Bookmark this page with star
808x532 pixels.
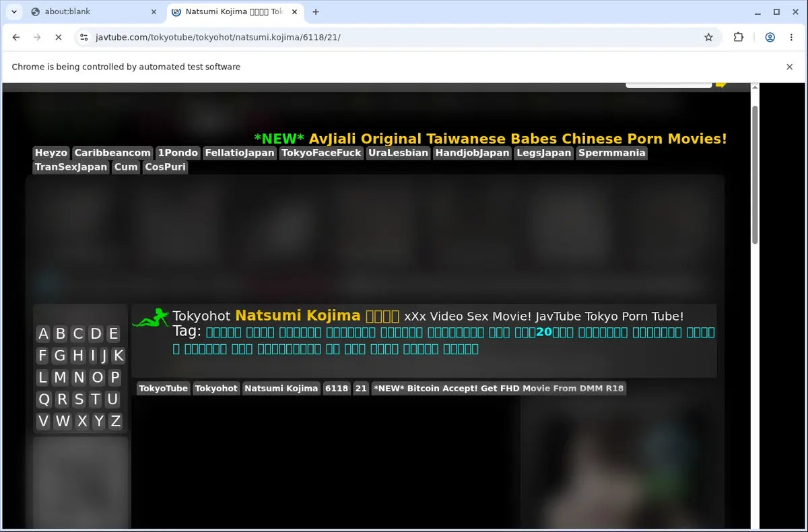(708, 37)
